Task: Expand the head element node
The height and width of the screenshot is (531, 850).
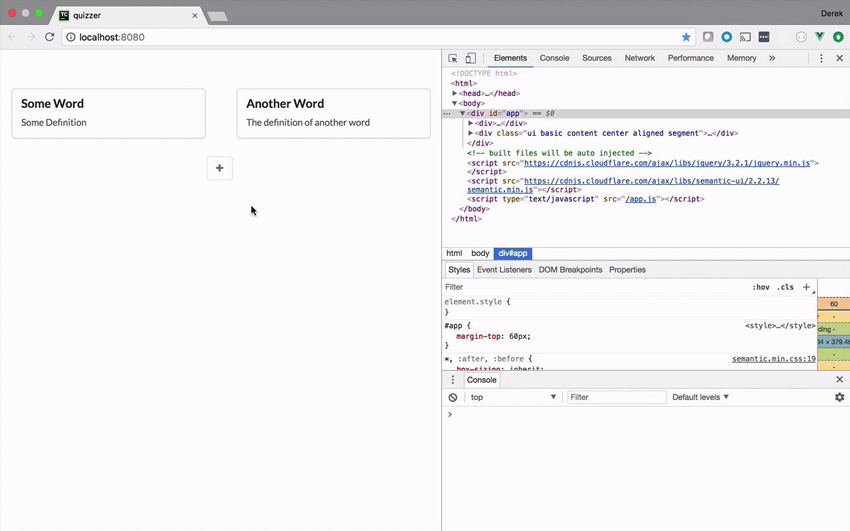Action: click(x=454, y=93)
